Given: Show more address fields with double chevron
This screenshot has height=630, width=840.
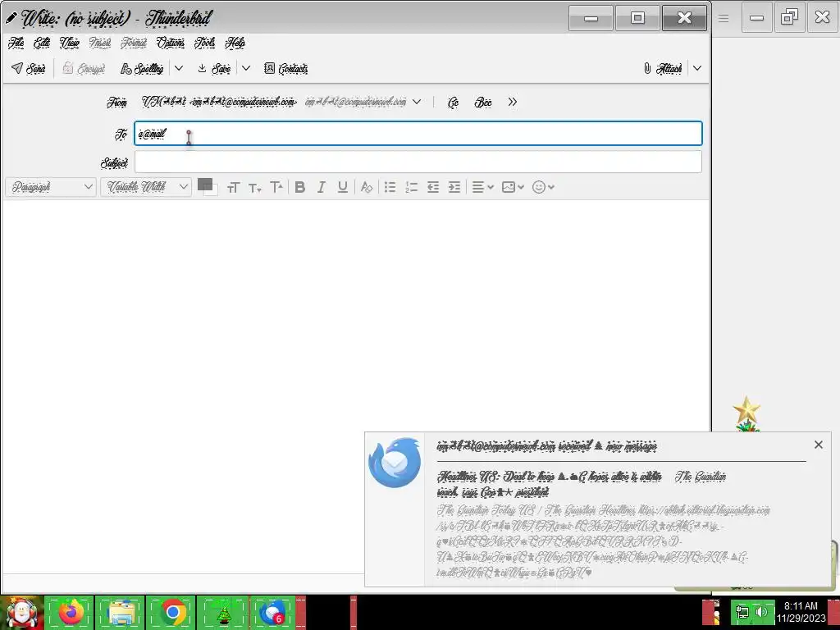Looking at the screenshot, I should coord(512,102).
